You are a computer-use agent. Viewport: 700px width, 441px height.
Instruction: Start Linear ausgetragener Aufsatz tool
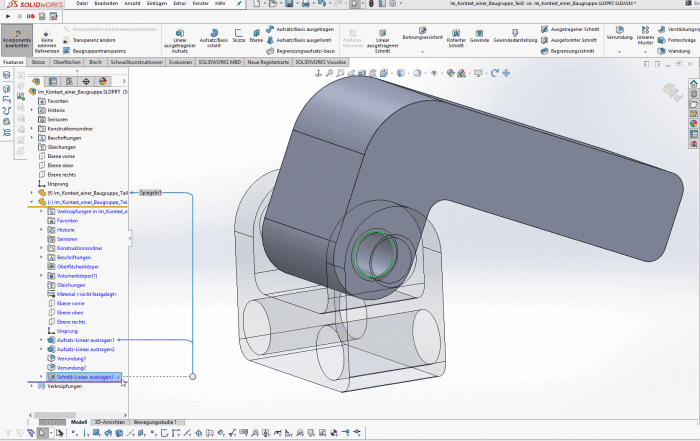coord(179,41)
